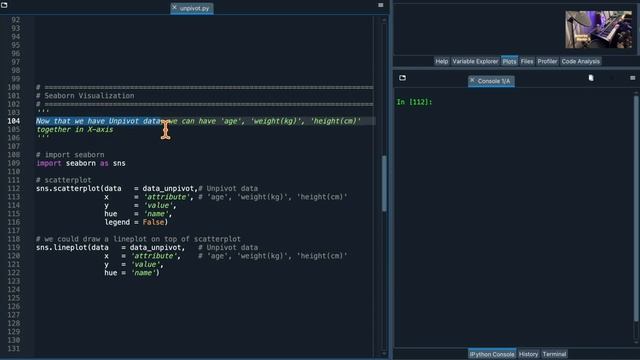Switch to the Help pane tab

tap(441, 61)
